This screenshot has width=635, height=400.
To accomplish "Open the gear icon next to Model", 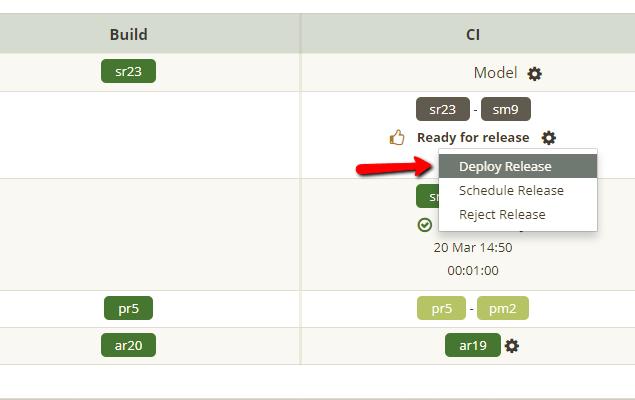I will tap(534, 74).
